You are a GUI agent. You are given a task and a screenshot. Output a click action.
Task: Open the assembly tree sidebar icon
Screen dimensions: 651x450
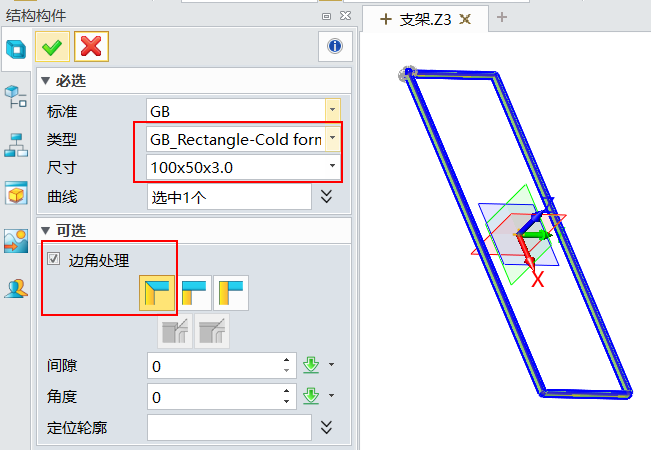(16, 144)
